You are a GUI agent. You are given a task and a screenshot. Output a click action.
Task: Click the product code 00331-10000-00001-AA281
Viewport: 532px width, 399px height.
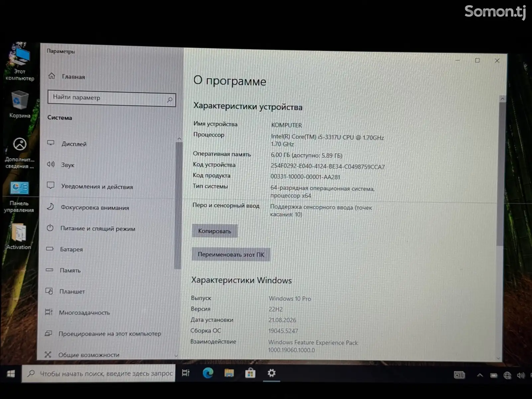pyautogui.click(x=305, y=177)
